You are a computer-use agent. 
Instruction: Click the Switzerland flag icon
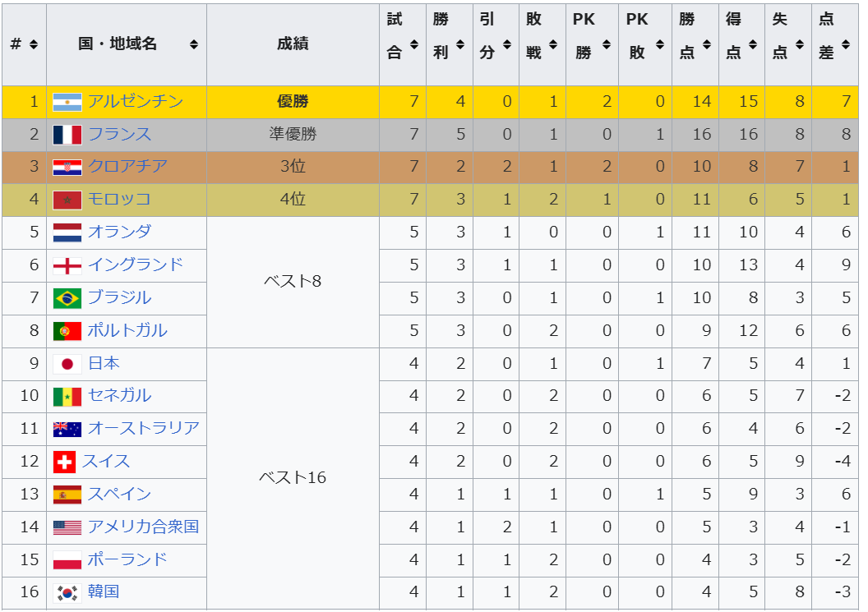coord(64,462)
